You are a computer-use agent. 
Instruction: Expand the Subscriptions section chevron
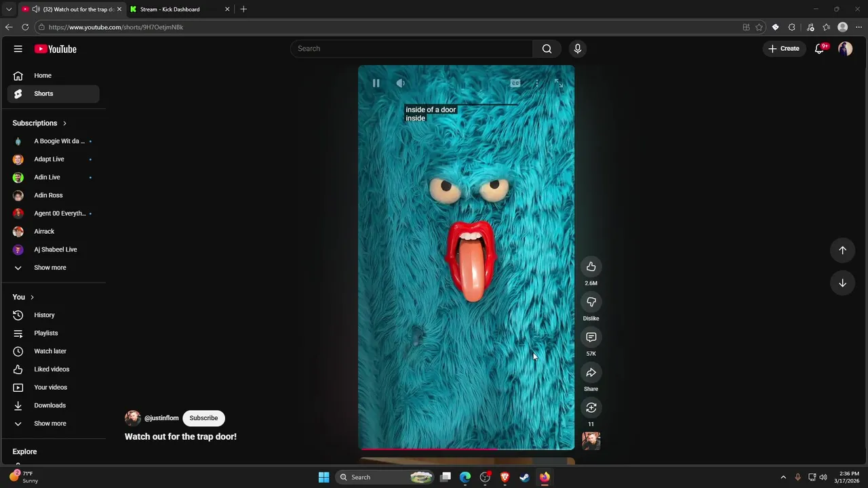[64, 123]
